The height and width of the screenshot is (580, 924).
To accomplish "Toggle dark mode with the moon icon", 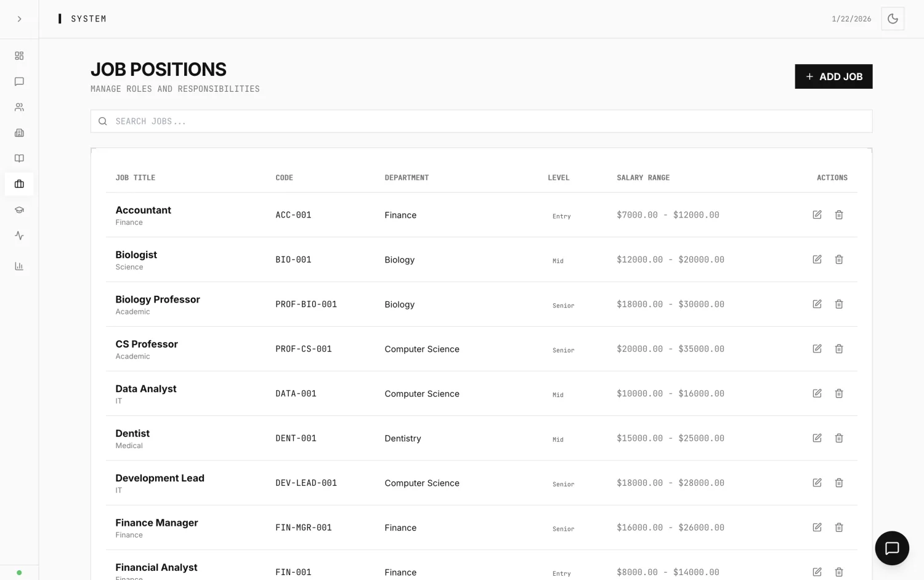I will tap(893, 18).
